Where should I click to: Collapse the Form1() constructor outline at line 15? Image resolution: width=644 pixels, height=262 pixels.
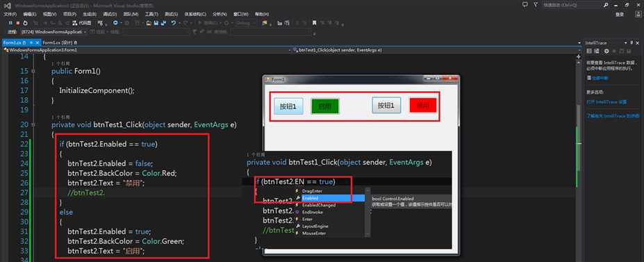coord(33,71)
